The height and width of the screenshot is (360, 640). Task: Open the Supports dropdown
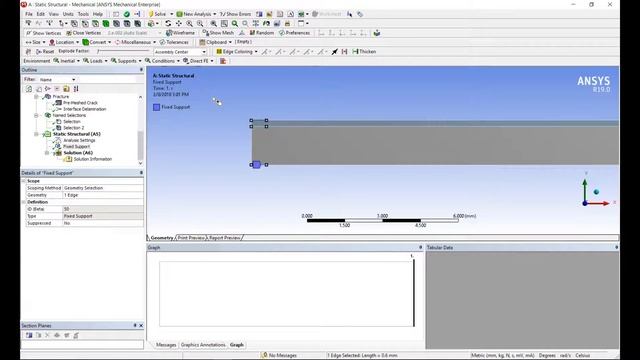126,61
